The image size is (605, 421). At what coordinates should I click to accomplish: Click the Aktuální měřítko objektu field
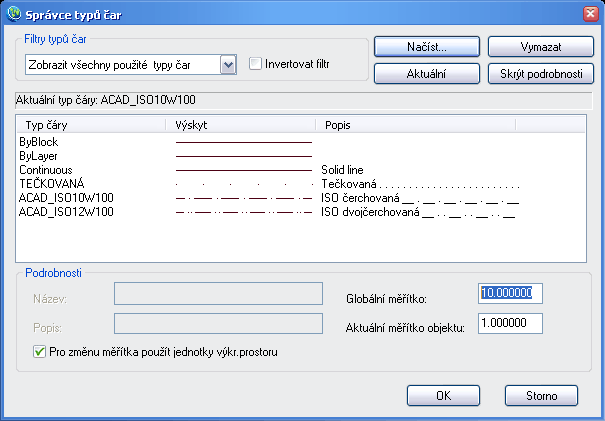coord(510,323)
